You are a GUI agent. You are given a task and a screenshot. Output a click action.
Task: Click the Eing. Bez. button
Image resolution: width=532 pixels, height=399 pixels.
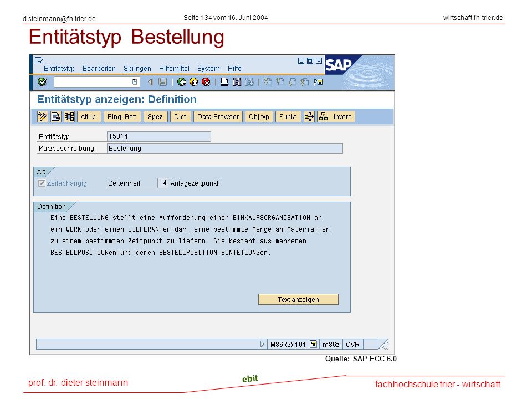tap(122, 117)
